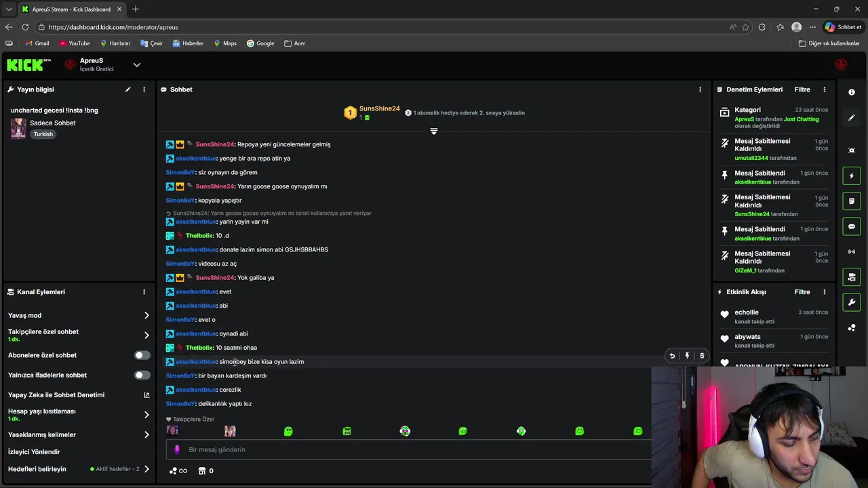Click the red profile avatar top right
This screenshot has width=868, height=488.
pos(841,64)
